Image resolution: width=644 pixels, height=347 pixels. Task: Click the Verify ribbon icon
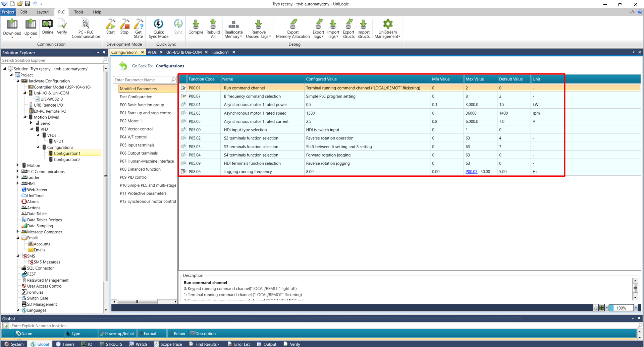pos(62,27)
